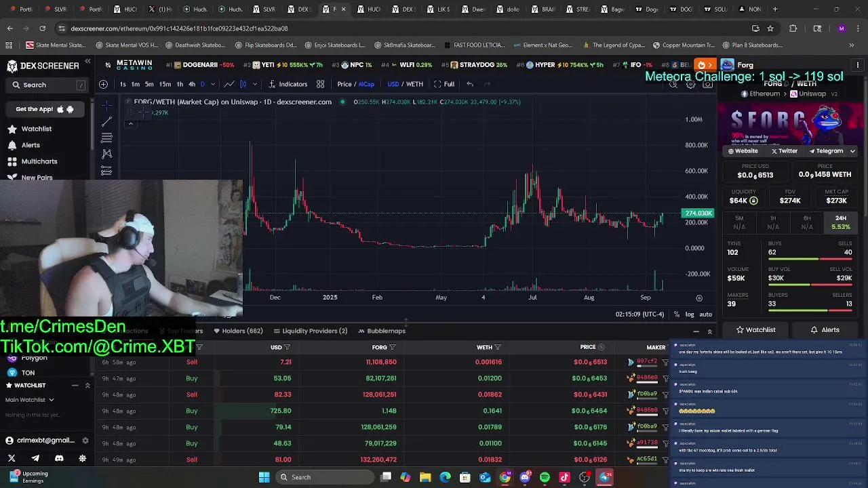Viewport: 868px width, 488px height.
Task: Click the browser address bar URL
Action: click(179, 28)
